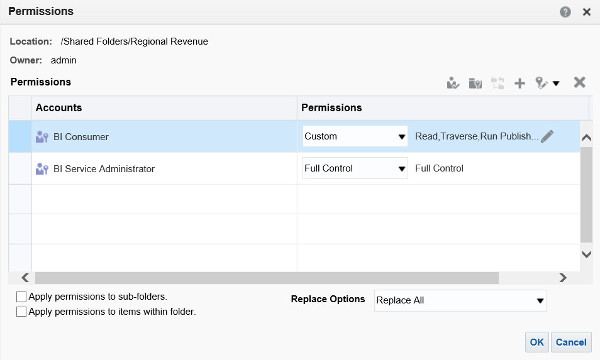Viewport: 600px width, 360px height.
Task: Open the dropdown arrow beside key icon
Action: [556, 83]
